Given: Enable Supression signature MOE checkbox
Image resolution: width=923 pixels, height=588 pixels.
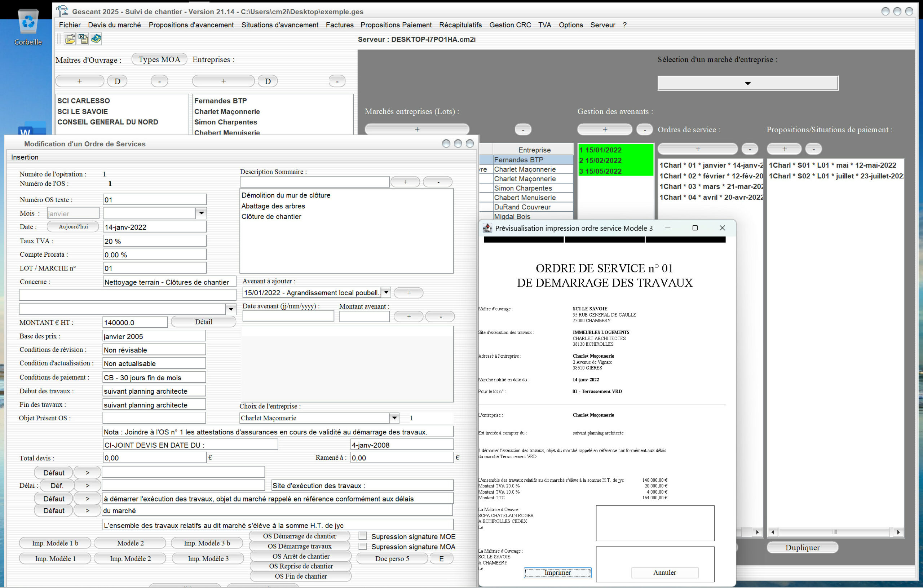Looking at the screenshot, I should (x=363, y=536).
